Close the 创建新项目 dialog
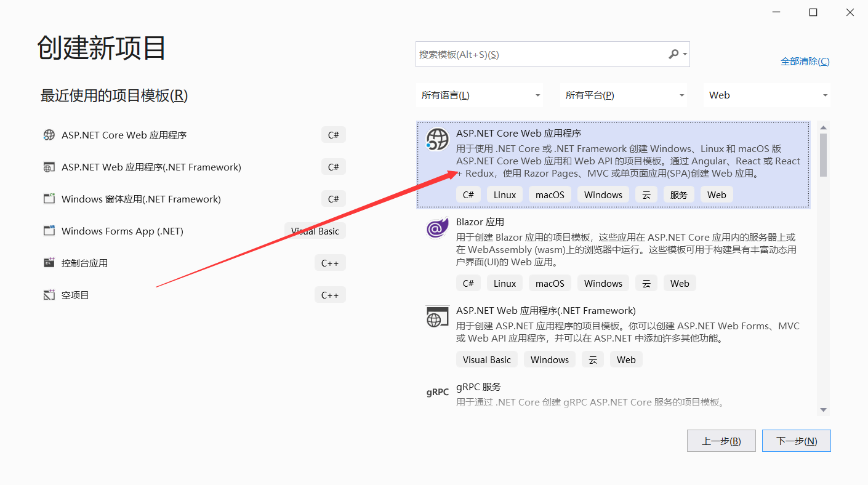 [850, 12]
